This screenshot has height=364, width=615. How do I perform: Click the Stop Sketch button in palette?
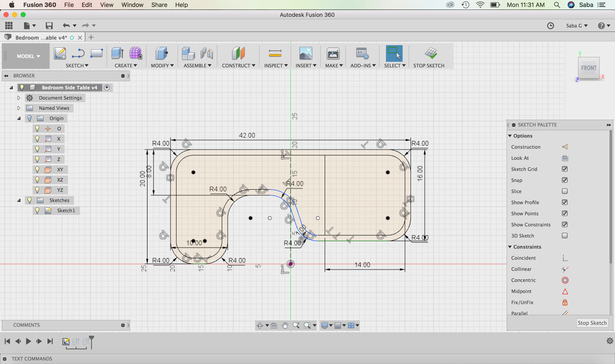click(592, 323)
